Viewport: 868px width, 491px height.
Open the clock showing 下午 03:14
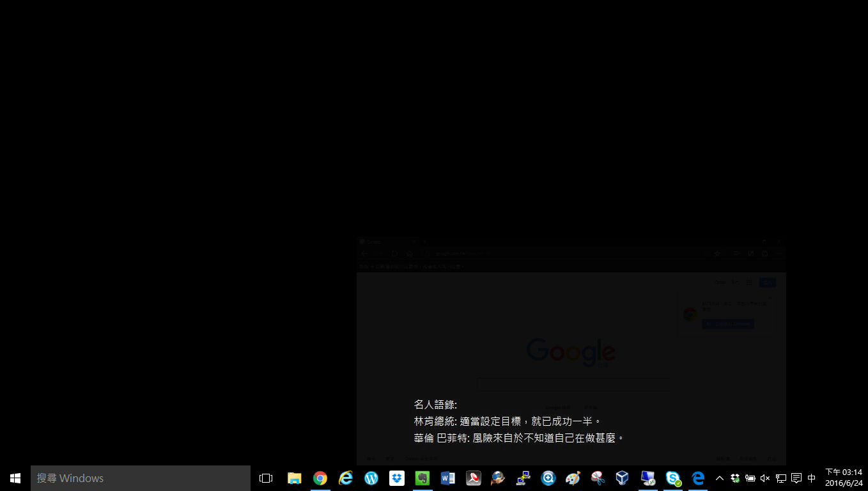pyautogui.click(x=844, y=478)
